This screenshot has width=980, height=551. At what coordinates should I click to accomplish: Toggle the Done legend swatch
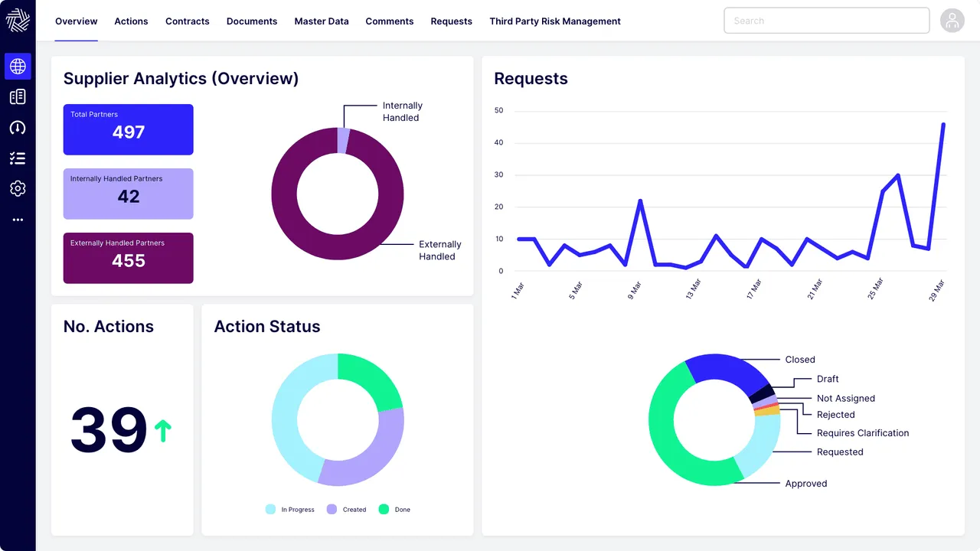(x=384, y=509)
